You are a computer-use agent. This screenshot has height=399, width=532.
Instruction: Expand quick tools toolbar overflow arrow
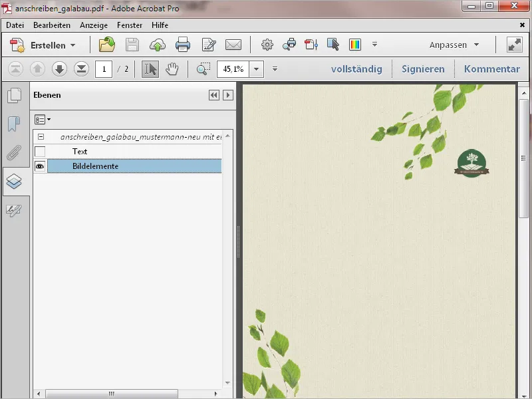click(374, 45)
